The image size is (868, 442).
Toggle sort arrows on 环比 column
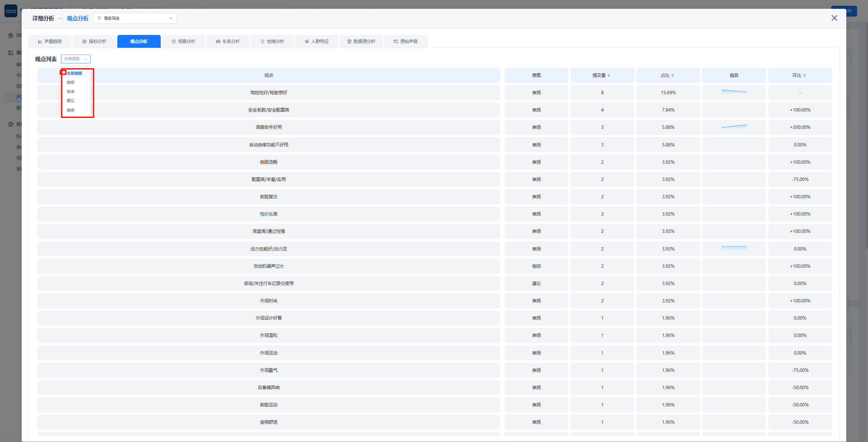[805, 75]
